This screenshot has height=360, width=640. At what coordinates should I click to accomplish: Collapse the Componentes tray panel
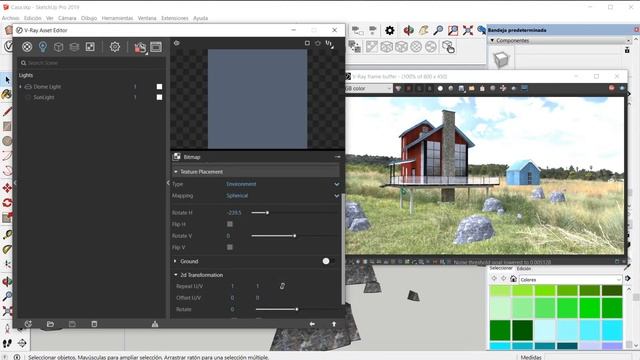point(492,40)
